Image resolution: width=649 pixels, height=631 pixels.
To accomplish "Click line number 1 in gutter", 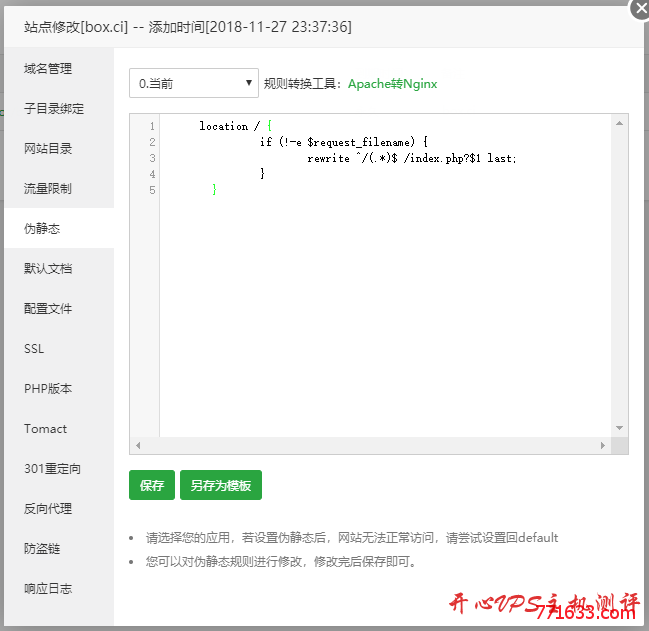I will (x=152, y=126).
